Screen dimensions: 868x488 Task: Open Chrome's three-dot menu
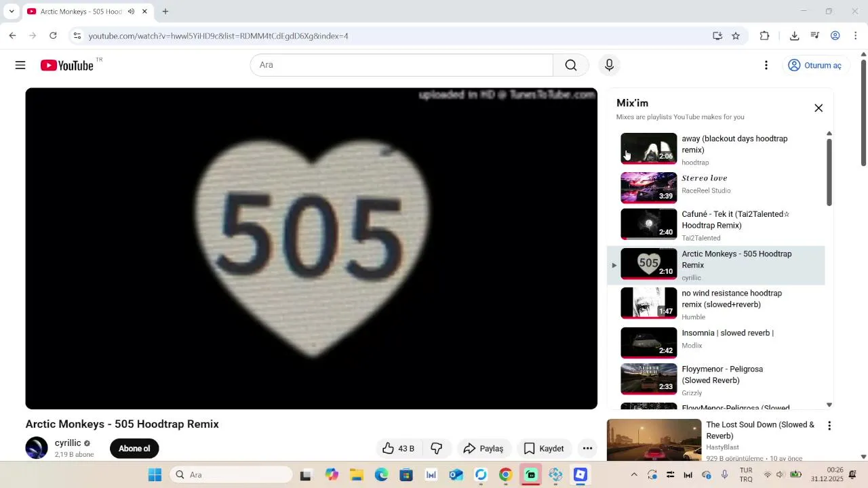pos(856,36)
